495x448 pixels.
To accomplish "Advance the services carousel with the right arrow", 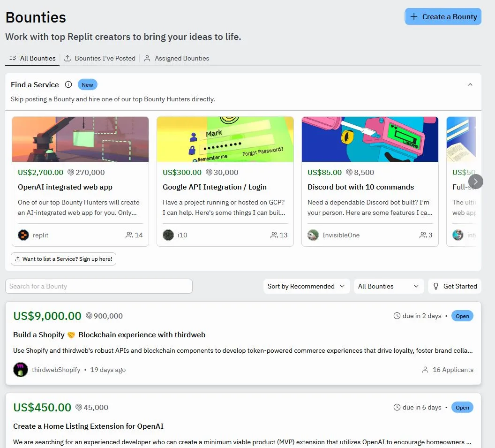I will (x=475, y=182).
